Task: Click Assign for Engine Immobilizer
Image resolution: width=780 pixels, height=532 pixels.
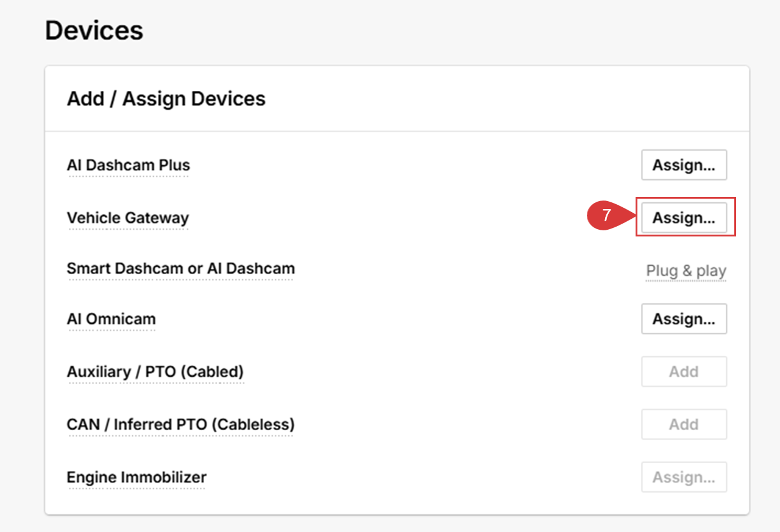Action: coord(684,477)
